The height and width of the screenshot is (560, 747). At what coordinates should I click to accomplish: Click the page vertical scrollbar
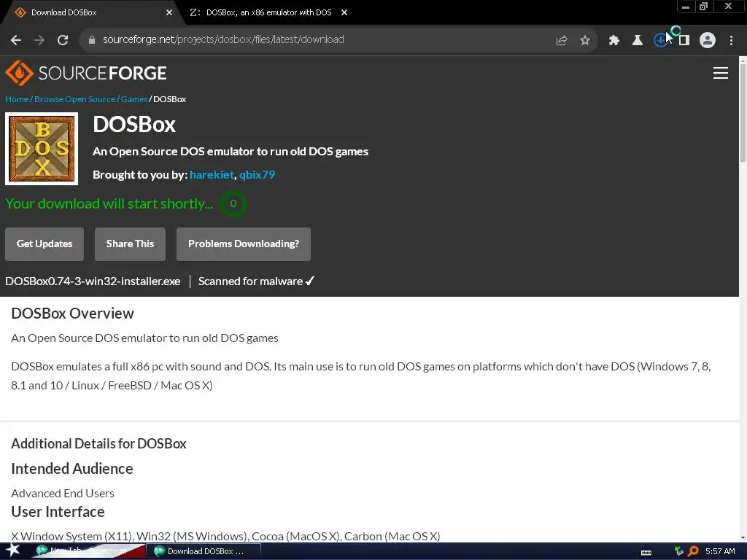point(743,112)
